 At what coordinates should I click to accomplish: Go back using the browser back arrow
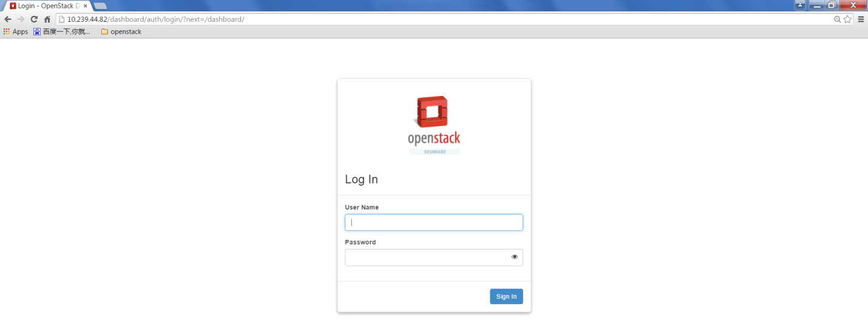coord(8,19)
